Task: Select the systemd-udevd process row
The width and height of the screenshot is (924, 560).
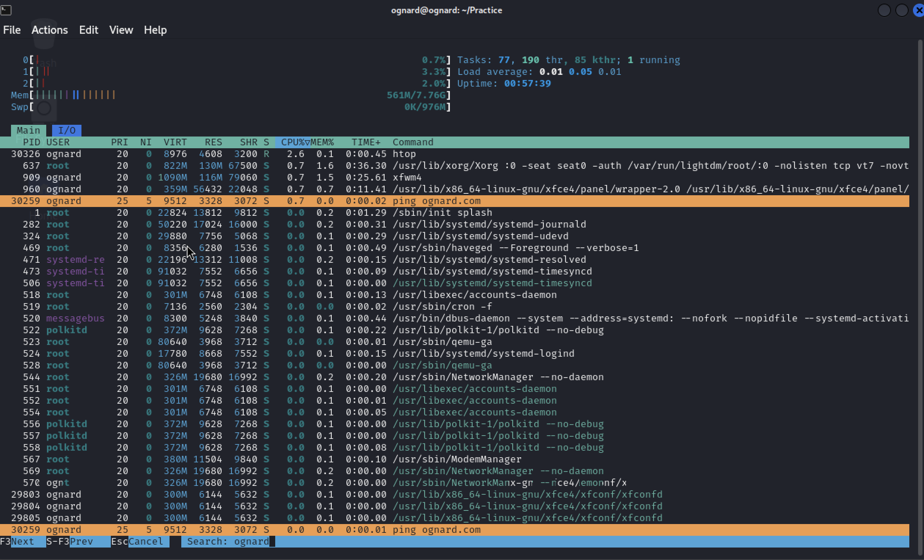Action: coord(455,236)
